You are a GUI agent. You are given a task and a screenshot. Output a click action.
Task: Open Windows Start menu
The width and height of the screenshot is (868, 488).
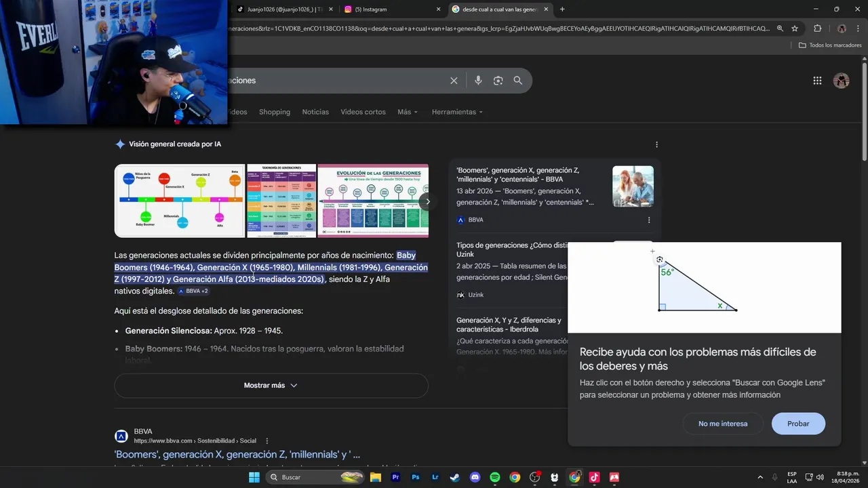pyautogui.click(x=254, y=477)
